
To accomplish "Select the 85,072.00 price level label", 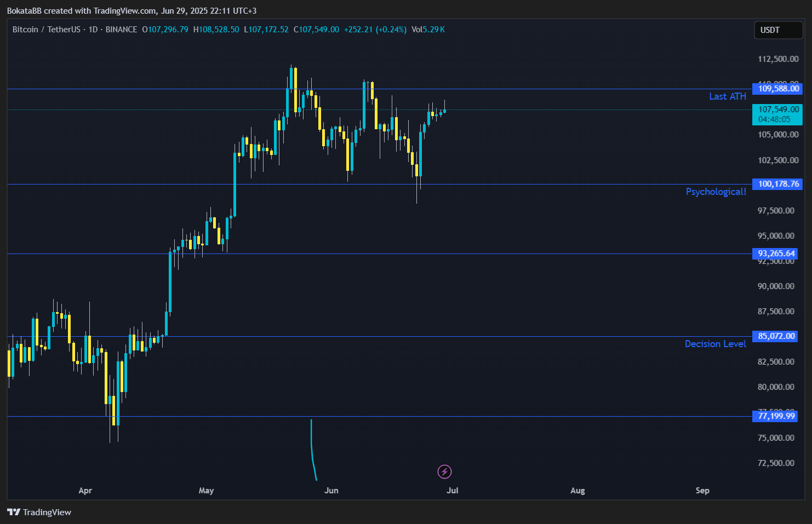I will point(776,336).
